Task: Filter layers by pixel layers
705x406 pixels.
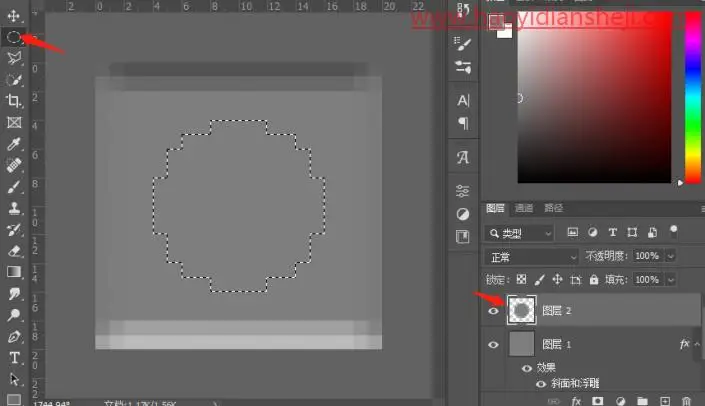Action: [572, 232]
